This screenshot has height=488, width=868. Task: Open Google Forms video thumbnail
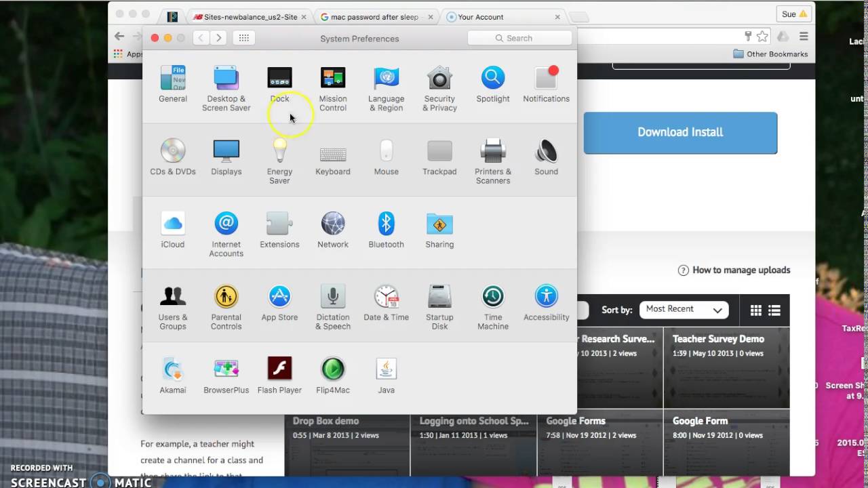tap(599, 442)
